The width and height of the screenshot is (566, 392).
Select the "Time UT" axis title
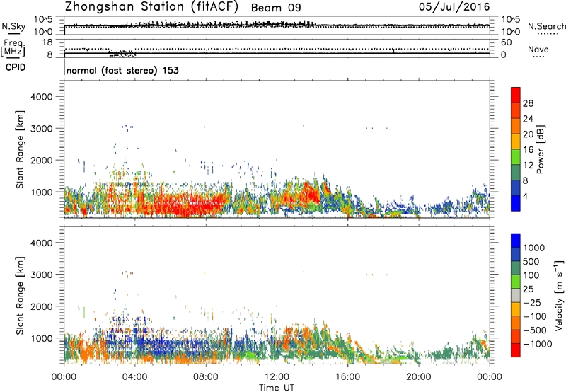(277, 388)
